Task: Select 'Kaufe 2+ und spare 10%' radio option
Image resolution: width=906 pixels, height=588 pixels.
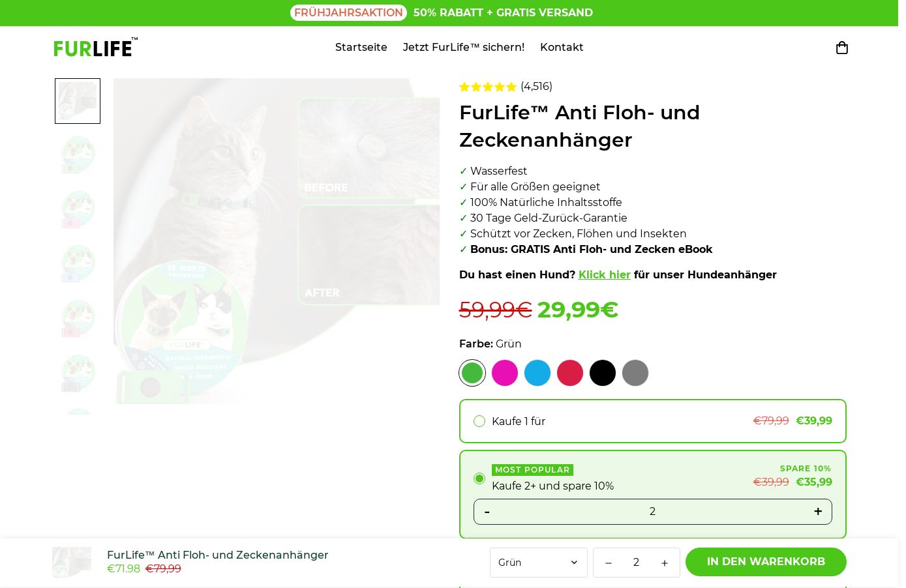Action: click(x=479, y=478)
